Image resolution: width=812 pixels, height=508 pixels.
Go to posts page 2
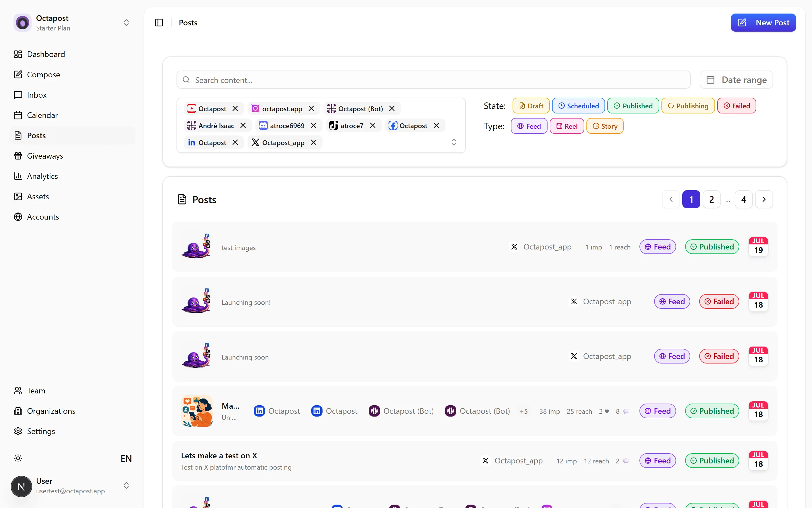click(711, 199)
